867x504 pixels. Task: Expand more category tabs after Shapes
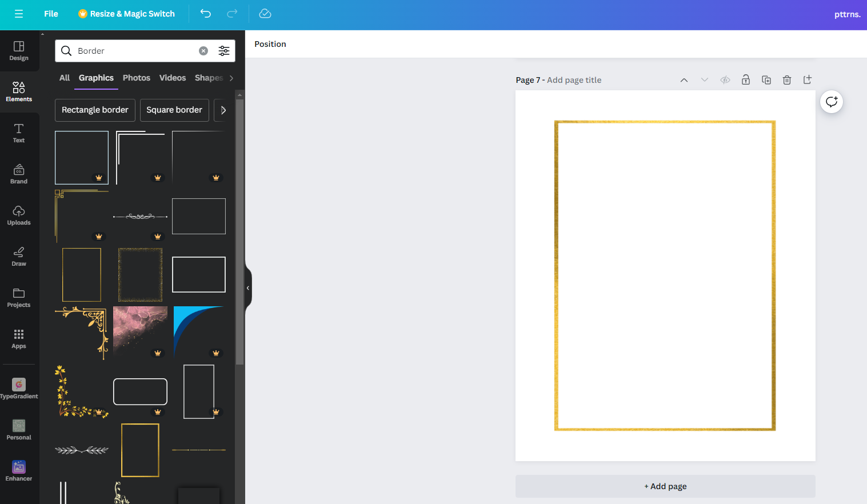pos(231,78)
